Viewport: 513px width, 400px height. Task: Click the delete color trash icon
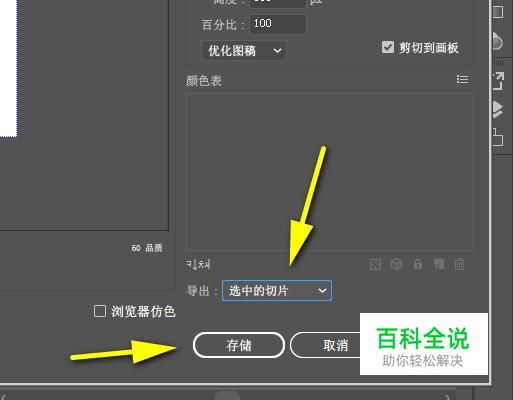click(459, 264)
